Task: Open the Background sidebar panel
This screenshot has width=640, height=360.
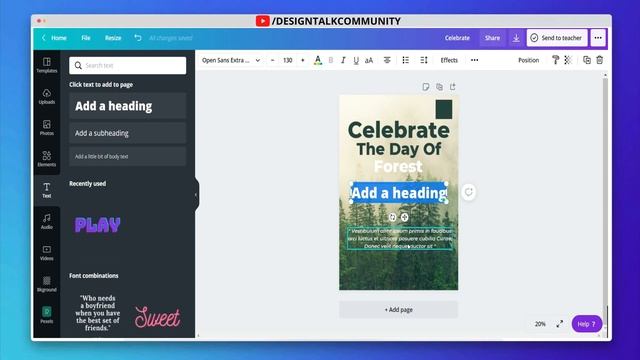Action: coord(47,284)
